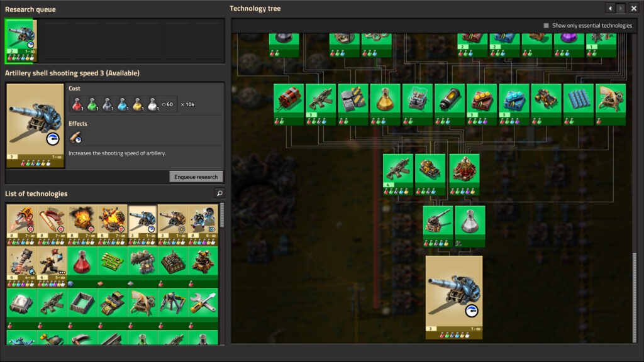Open the technology search magnifier

pyautogui.click(x=219, y=194)
